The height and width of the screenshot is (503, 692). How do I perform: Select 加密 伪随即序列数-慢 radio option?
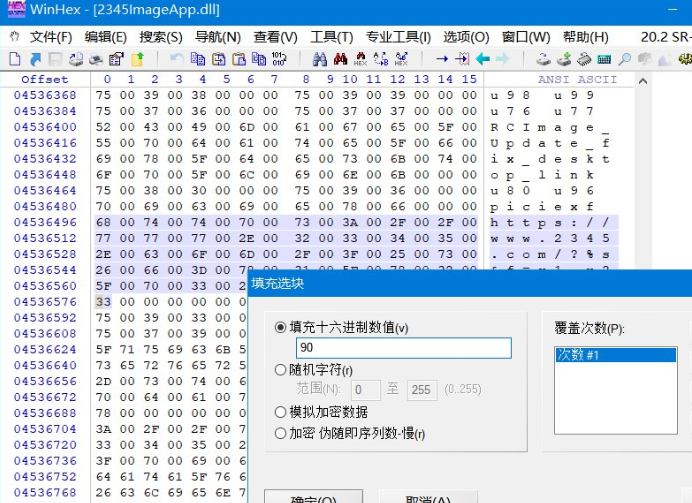pos(280,433)
